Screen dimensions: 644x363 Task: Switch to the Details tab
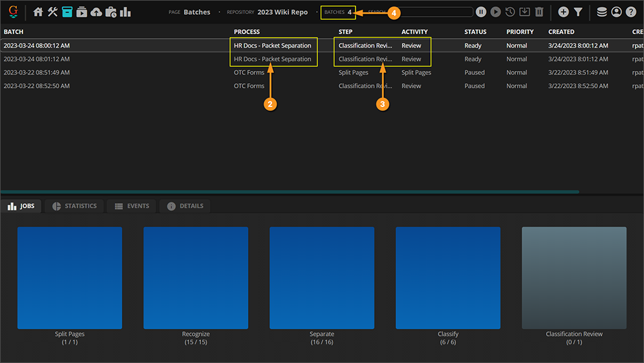(x=185, y=206)
